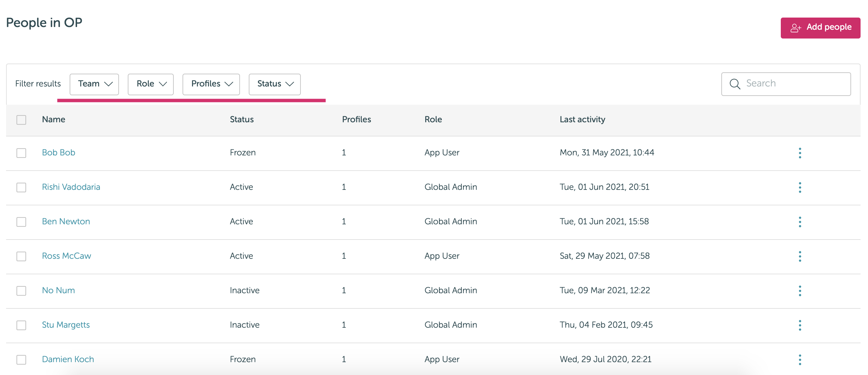Expand the Role filter dropdown
This screenshot has height=375, width=868.
point(151,84)
